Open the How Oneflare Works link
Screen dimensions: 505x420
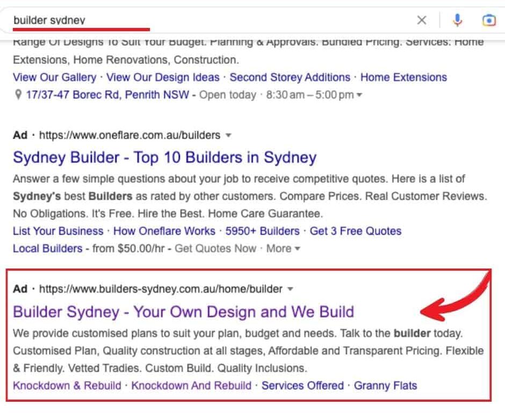tap(164, 231)
